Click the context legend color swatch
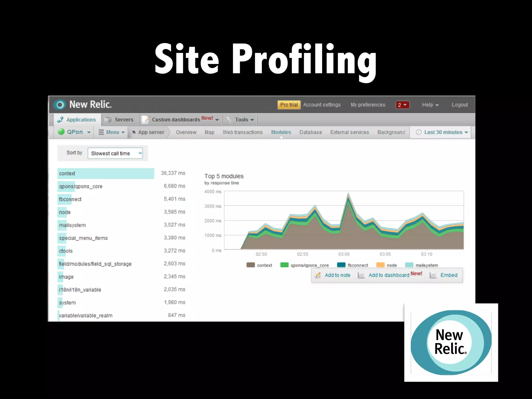This screenshot has height=399, width=532. 250,265
